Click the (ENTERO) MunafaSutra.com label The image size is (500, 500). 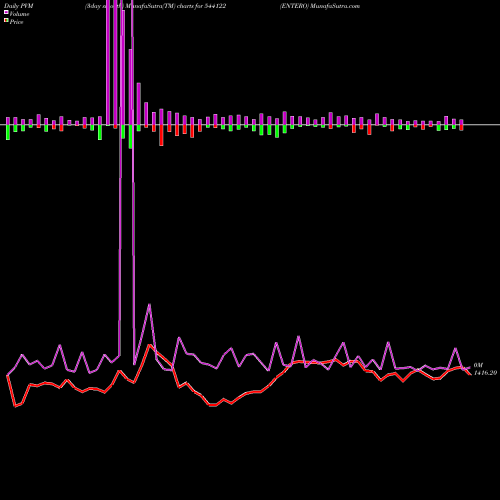tap(320, 6)
